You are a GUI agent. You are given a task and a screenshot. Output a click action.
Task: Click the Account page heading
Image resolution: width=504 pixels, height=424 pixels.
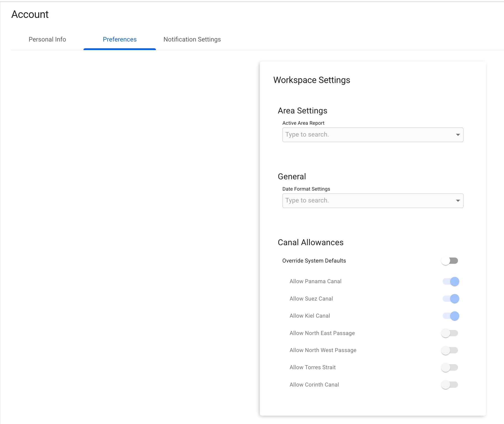tap(30, 14)
